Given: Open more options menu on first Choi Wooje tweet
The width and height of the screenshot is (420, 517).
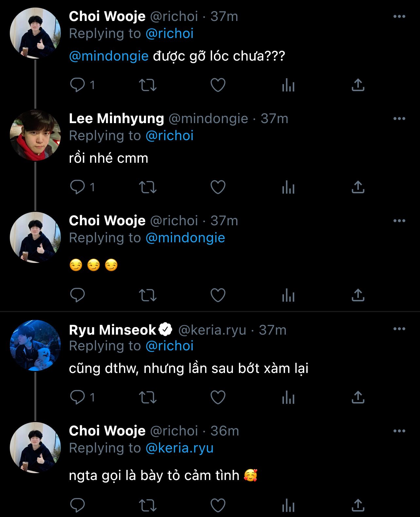Looking at the screenshot, I should [x=399, y=16].
